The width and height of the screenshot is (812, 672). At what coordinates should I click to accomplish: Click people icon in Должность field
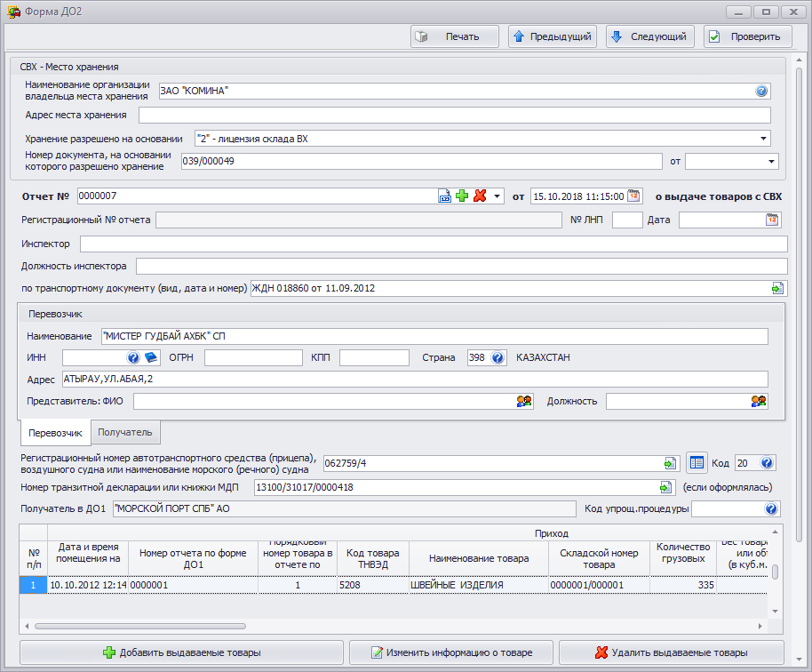pyautogui.click(x=759, y=401)
